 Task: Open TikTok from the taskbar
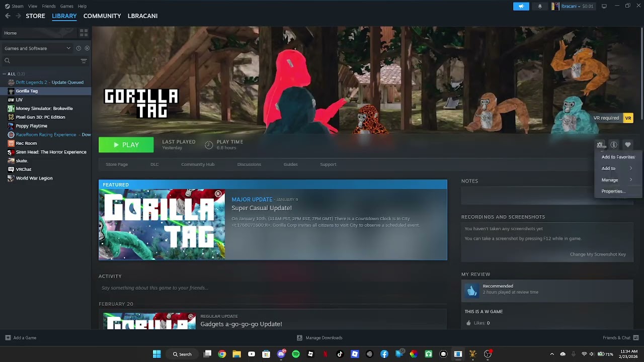coord(340,354)
